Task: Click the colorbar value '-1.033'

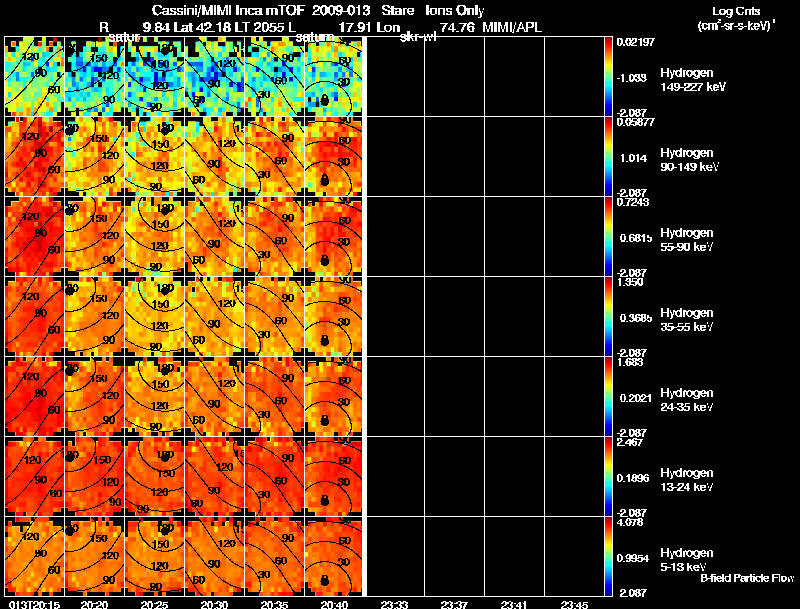Action: tap(632, 78)
